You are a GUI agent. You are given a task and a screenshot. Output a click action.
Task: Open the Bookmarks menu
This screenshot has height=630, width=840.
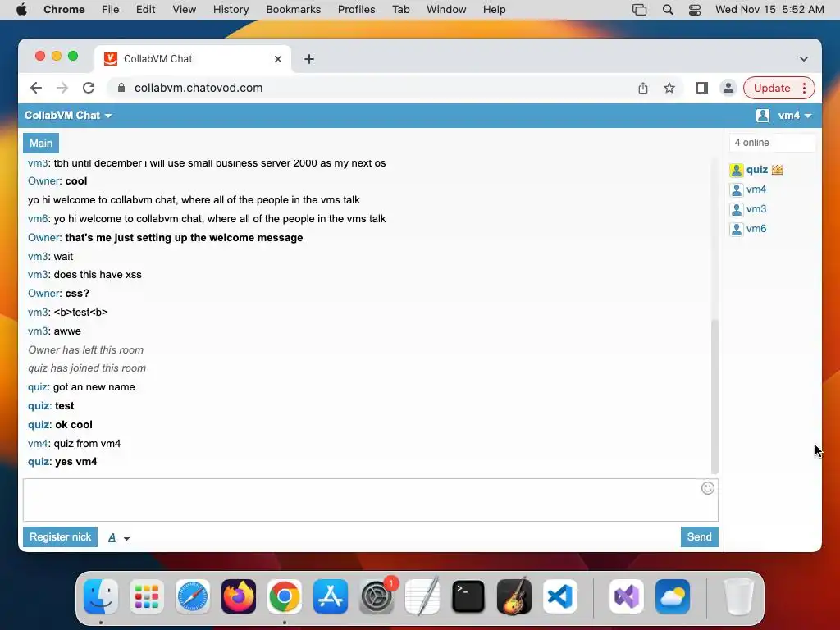pyautogui.click(x=293, y=10)
